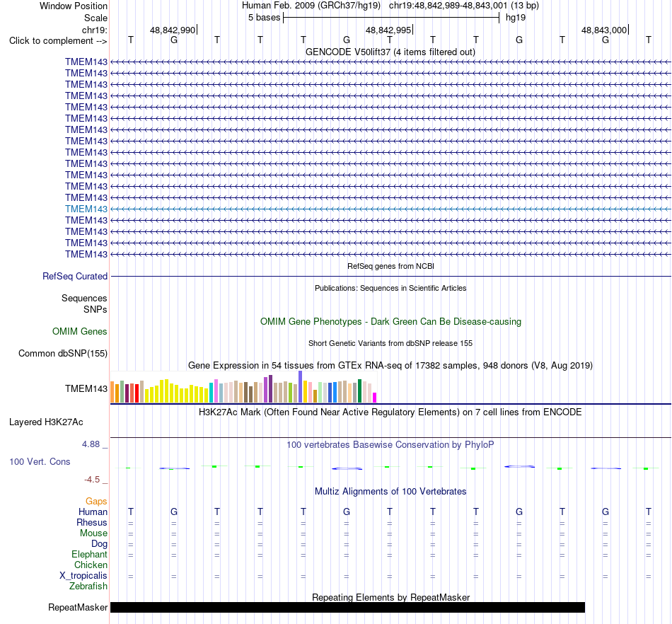Click the Dog alignment row label
The image size is (672, 624).
(x=99, y=544)
